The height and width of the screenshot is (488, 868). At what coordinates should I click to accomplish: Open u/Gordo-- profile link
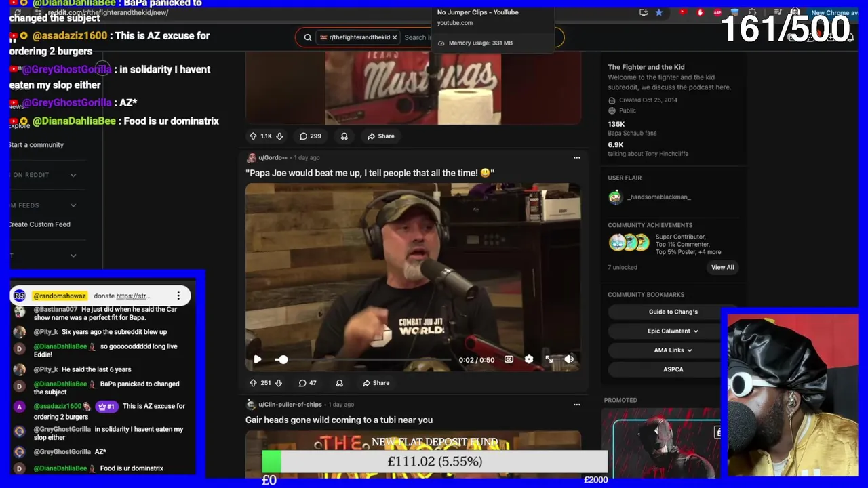273,158
